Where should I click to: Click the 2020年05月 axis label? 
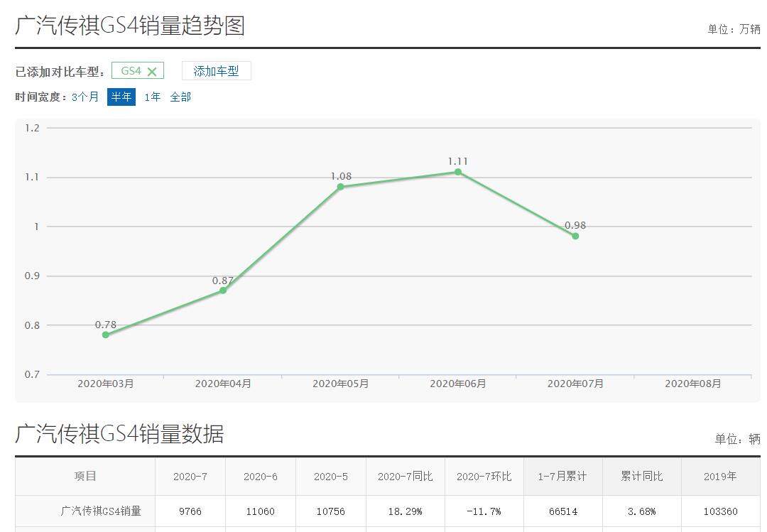pyautogui.click(x=340, y=384)
